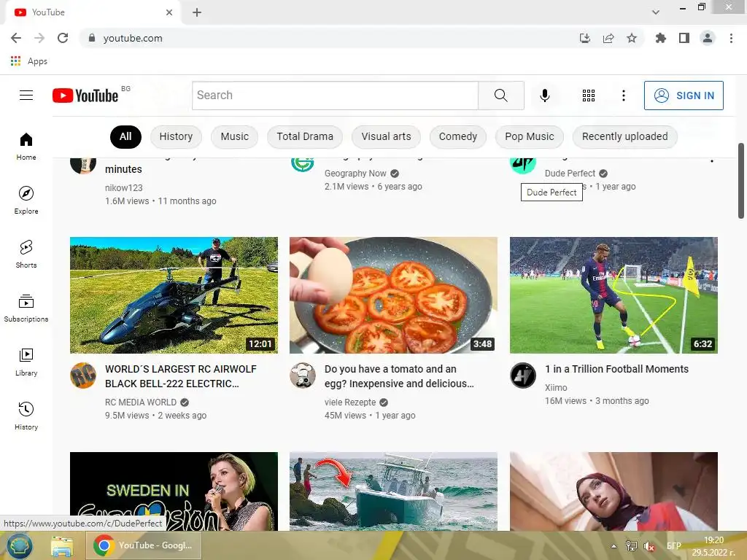This screenshot has width=747, height=560.
Task: Open Chrome profile icon
Action: (708, 38)
